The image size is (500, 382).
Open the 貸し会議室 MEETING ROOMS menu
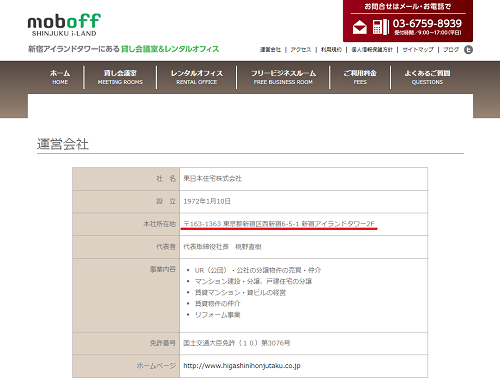(x=120, y=77)
